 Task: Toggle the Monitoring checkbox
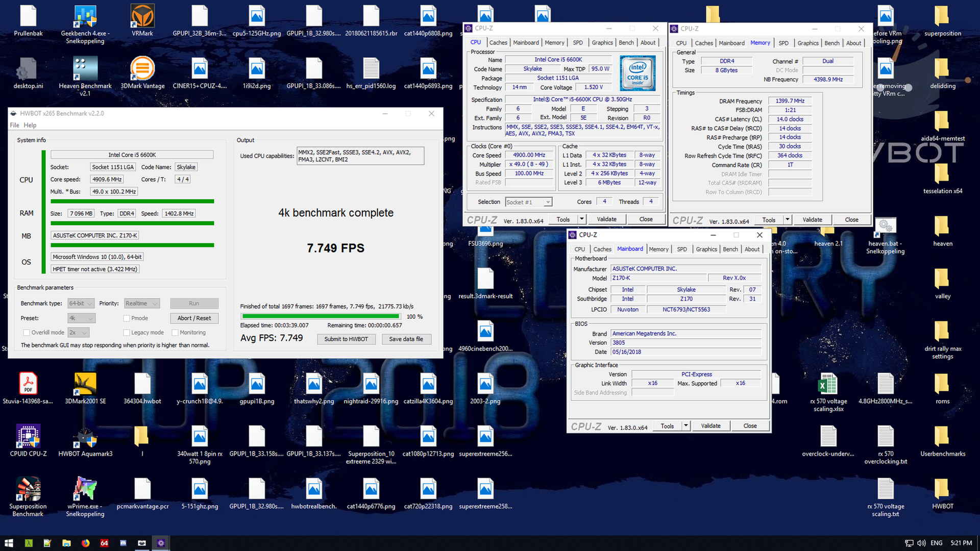(175, 332)
